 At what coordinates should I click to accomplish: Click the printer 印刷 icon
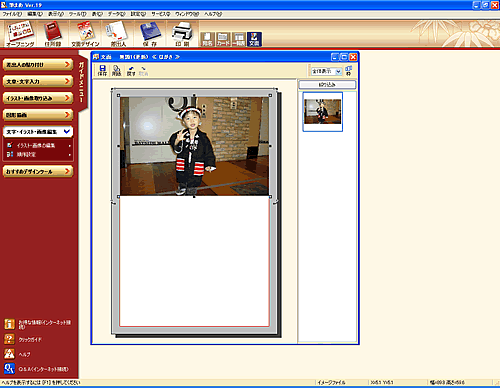coord(182,34)
